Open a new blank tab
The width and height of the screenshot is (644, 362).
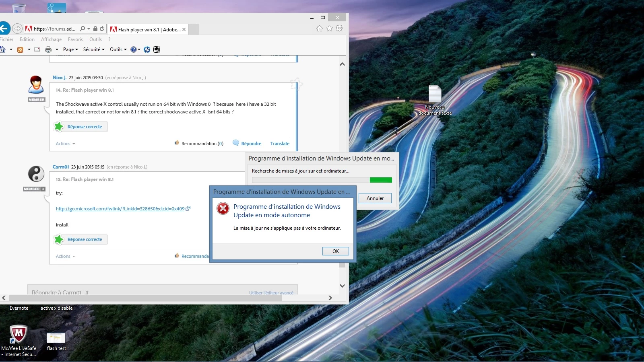click(x=194, y=29)
